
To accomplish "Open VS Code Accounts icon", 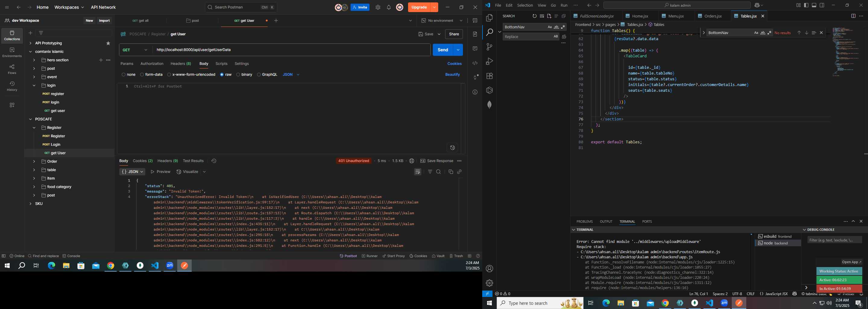I will coord(489,269).
